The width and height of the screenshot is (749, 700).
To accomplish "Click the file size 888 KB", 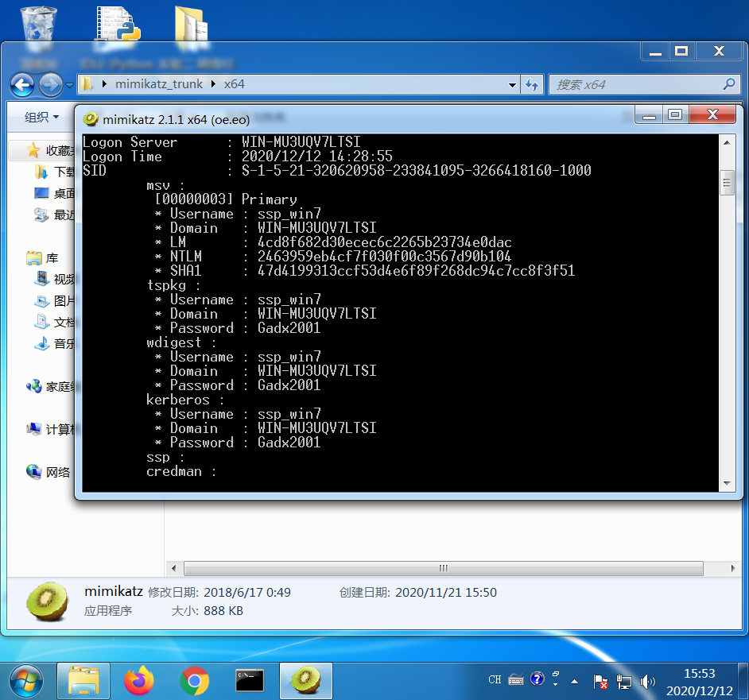I will click(223, 611).
